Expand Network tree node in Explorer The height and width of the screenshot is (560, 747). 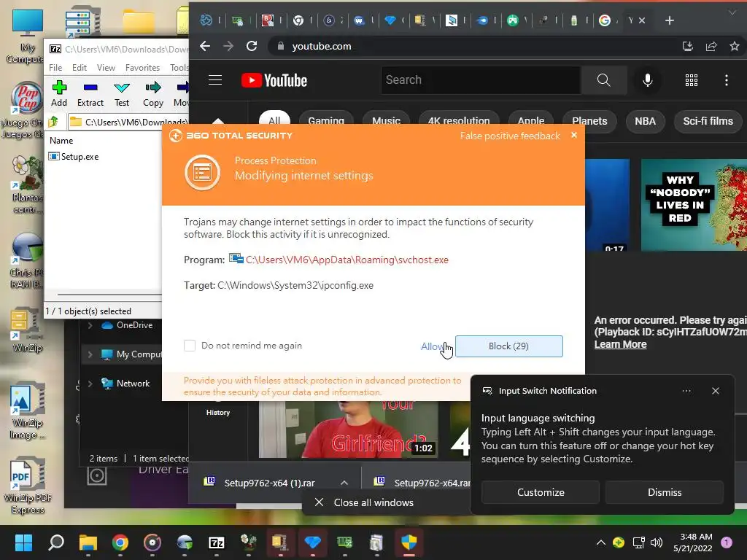pyautogui.click(x=90, y=384)
